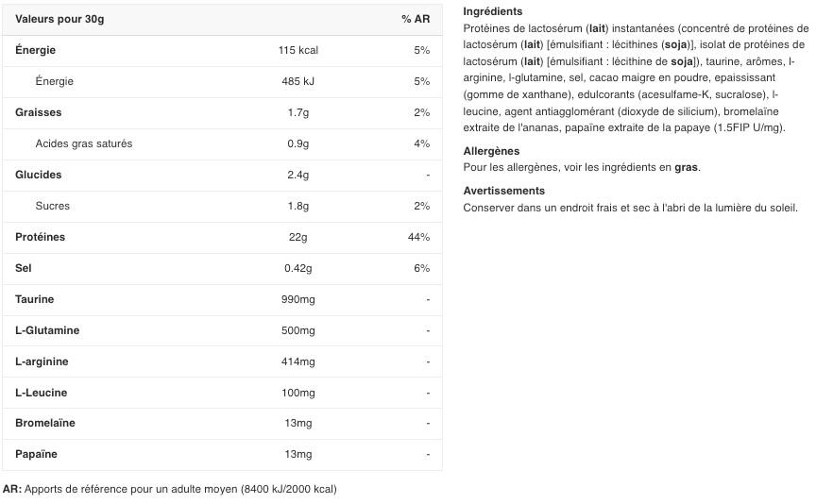The image size is (816, 504).
Task: Click the 'AR:' footnote below the table
Action: click(x=12, y=489)
